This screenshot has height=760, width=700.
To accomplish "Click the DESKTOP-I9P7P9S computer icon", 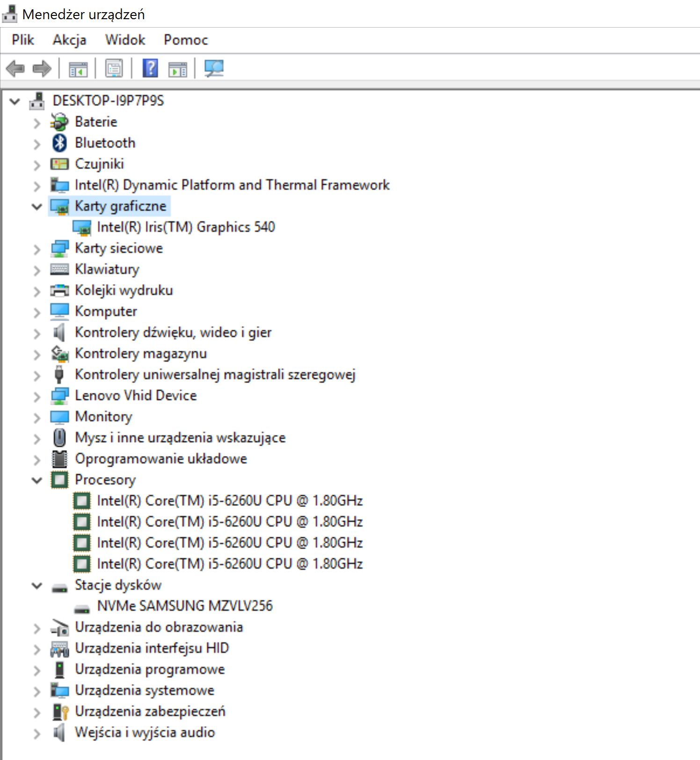I will 37,101.
